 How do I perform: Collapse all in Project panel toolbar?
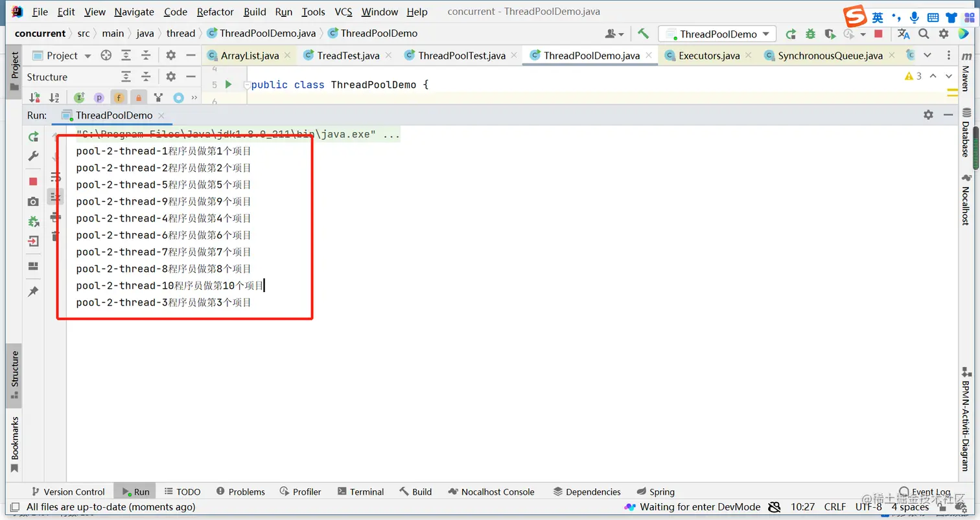click(146, 56)
